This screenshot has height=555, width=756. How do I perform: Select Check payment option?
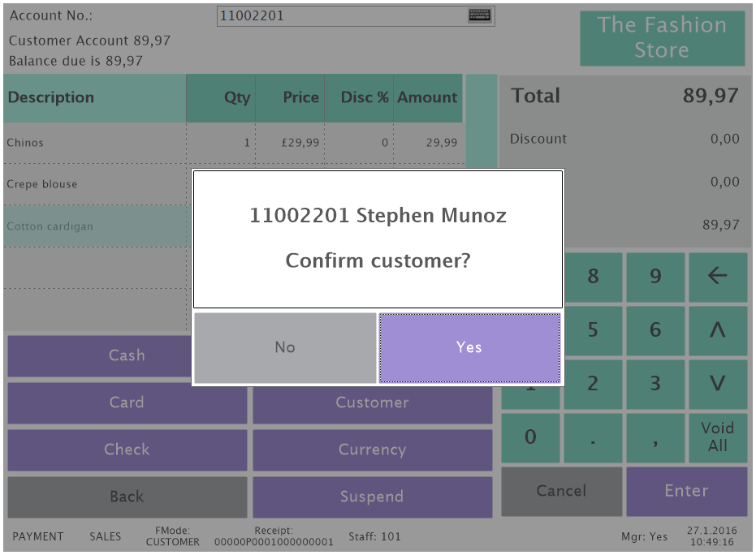127,450
